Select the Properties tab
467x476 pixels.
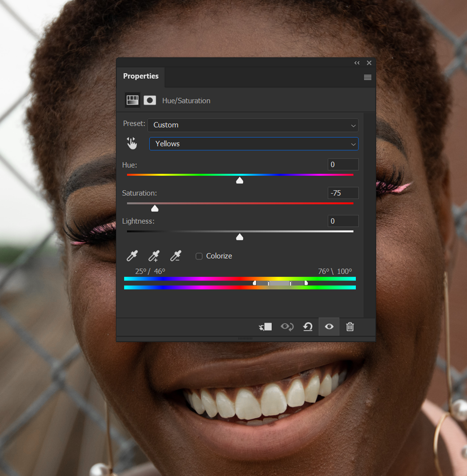[141, 76]
